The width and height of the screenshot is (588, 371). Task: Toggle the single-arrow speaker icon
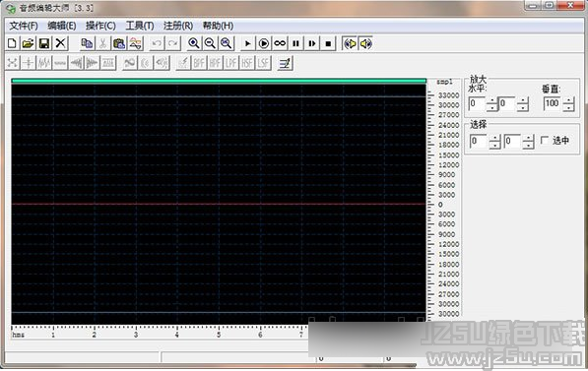(366, 43)
